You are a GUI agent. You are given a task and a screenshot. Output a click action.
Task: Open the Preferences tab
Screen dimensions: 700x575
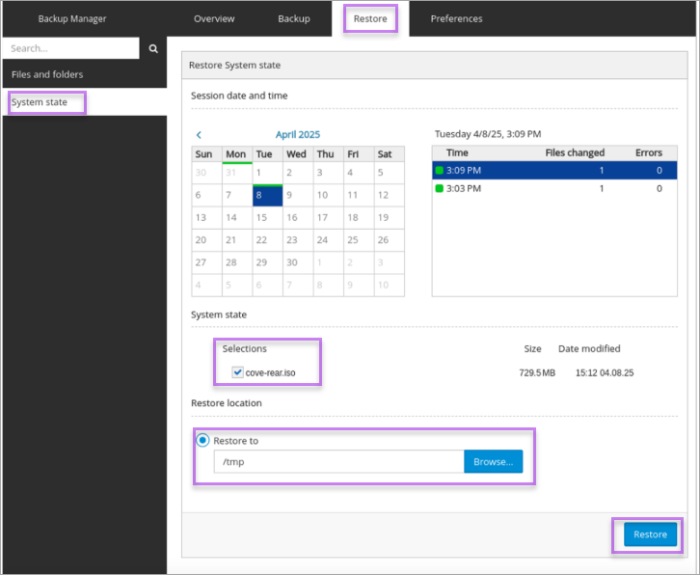pos(456,19)
